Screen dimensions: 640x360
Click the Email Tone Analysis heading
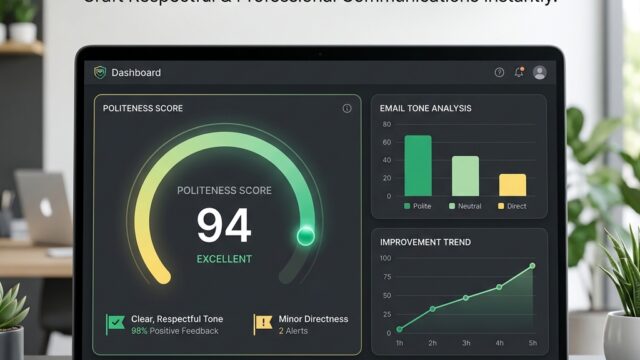425,108
